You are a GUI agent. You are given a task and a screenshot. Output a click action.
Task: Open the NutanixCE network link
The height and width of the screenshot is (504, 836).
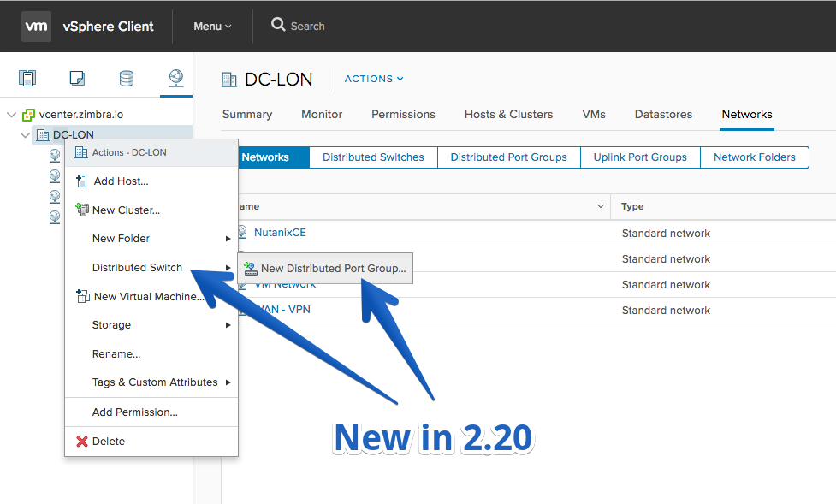280,233
